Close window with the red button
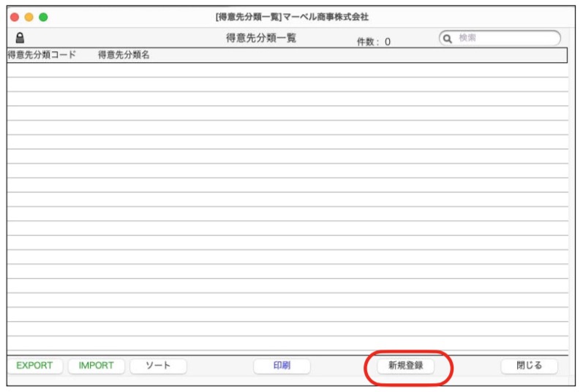583x392 pixels. coord(15,17)
